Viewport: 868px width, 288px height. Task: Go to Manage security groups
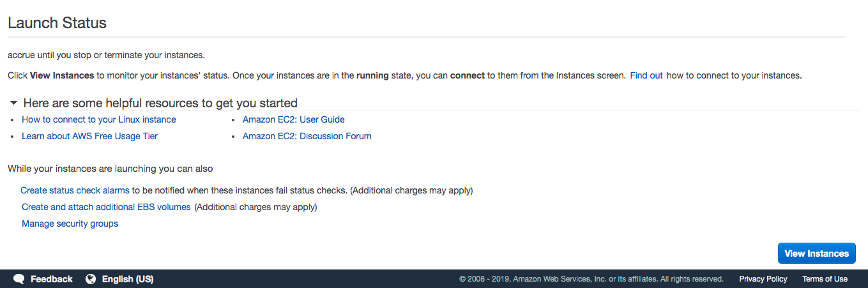pos(70,224)
